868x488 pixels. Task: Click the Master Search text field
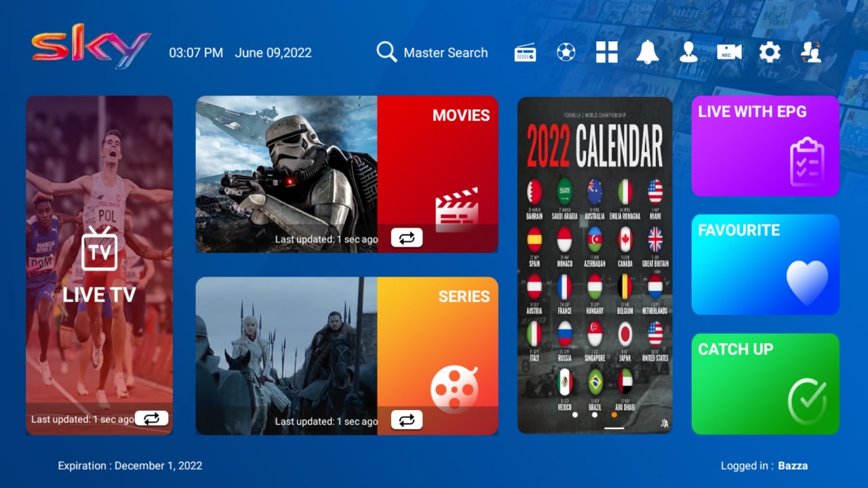pyautogui.click(x=446, y=52)
